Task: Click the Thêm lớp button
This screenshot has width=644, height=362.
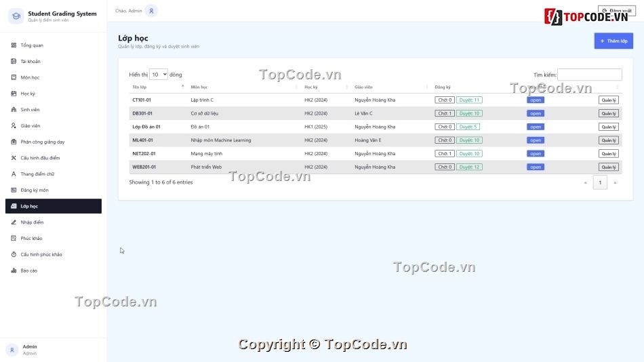Action: 613,41
